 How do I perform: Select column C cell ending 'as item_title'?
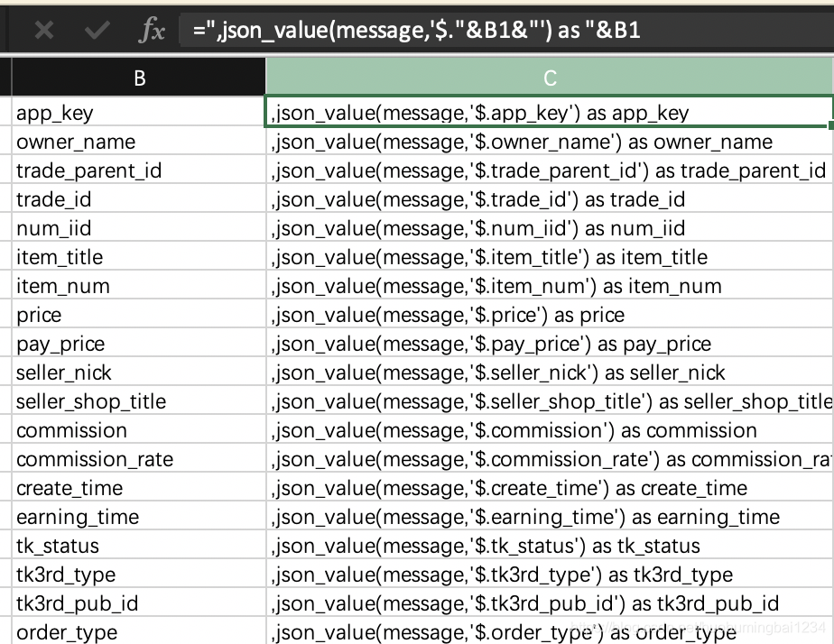click(550, 256)
